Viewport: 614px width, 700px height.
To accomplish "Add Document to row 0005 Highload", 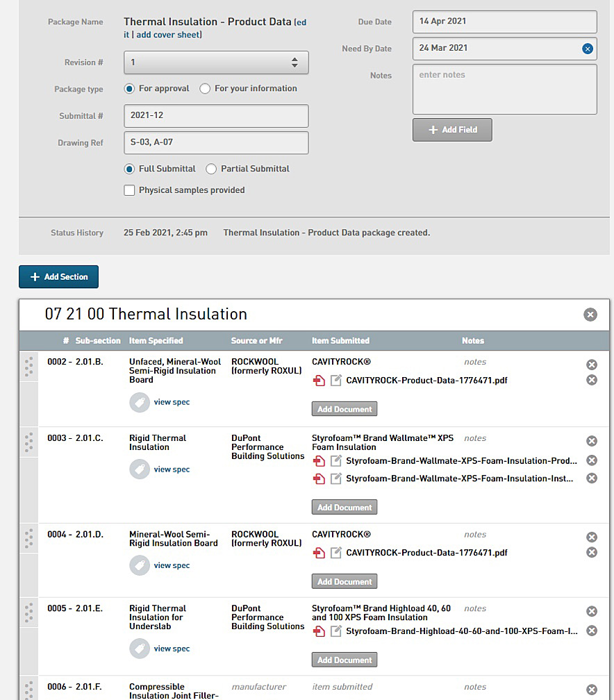I will [x=345, y=660].
